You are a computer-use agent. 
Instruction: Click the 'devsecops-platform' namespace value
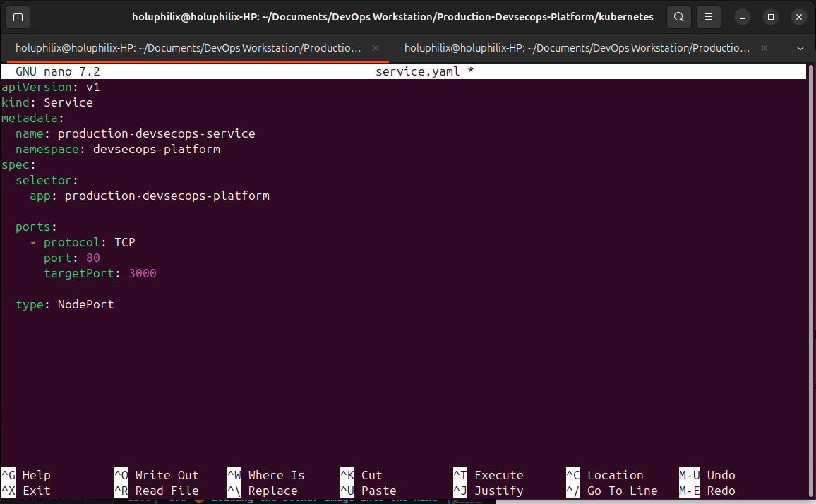pyautogui.click(x=156, y=150)
